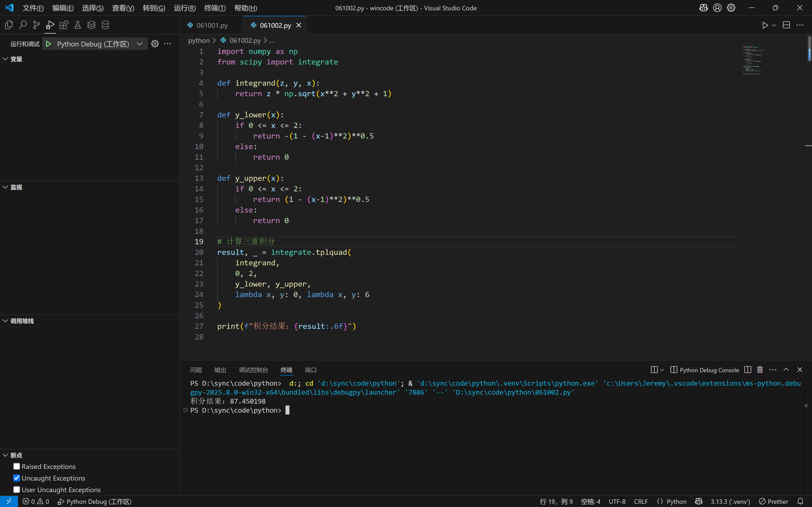Switch to the 061001.py tab
The height and width of the screenshot is (507, 812).
click(211, 25)
